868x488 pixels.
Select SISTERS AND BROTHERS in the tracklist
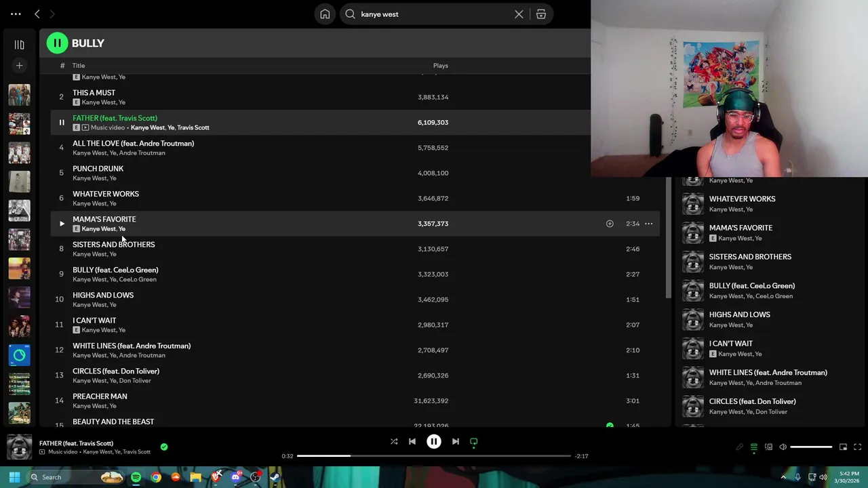[x=113, y=245]
